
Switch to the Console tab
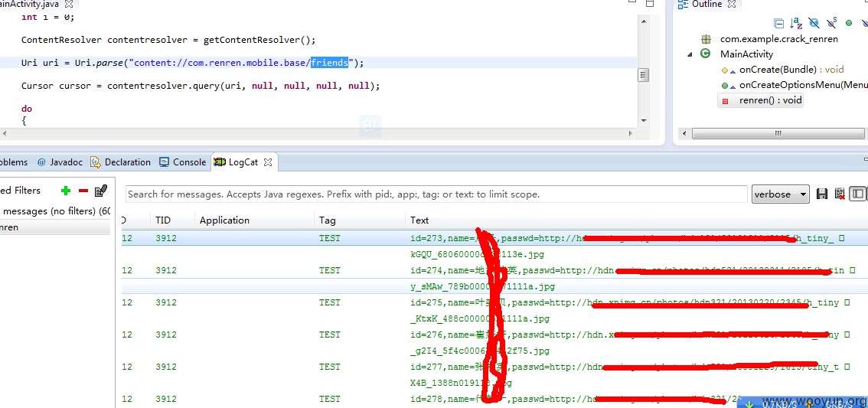click(x=183, y=162)
